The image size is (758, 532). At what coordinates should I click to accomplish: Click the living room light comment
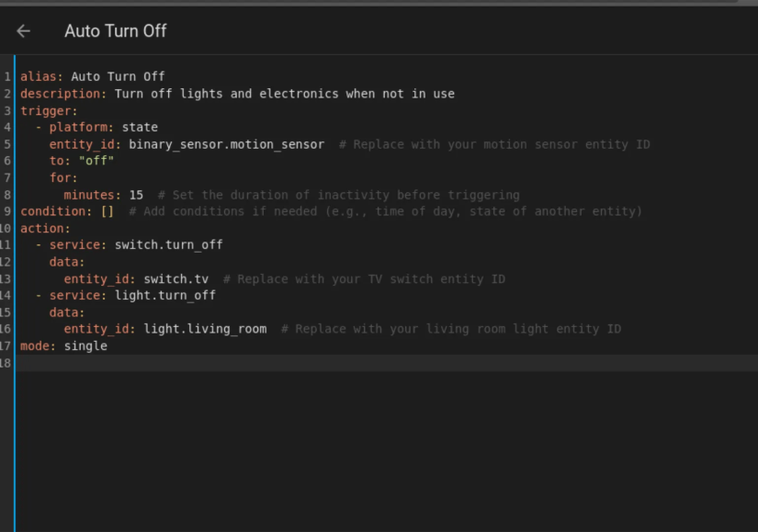pyautogui.click(x=450, y=329)
